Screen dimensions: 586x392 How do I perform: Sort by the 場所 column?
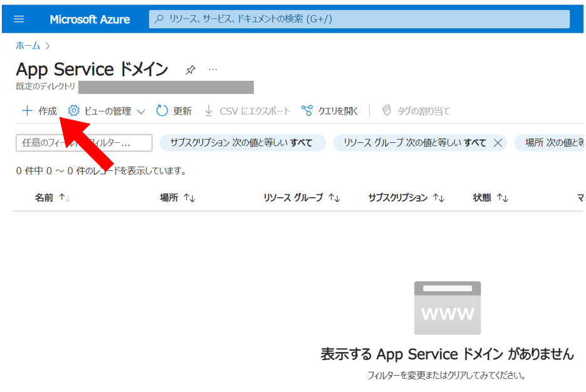[177, 197]
